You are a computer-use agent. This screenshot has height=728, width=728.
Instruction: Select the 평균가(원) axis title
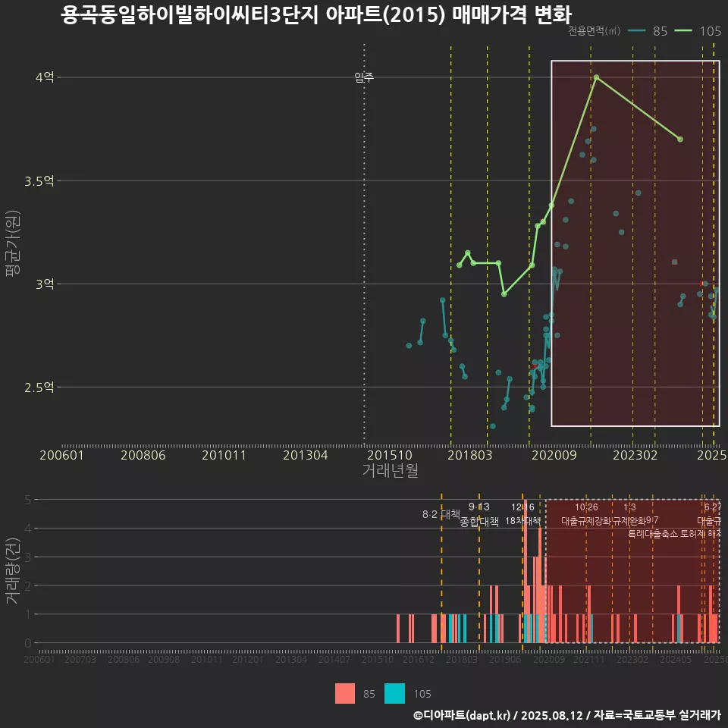[x=13, y=243]
